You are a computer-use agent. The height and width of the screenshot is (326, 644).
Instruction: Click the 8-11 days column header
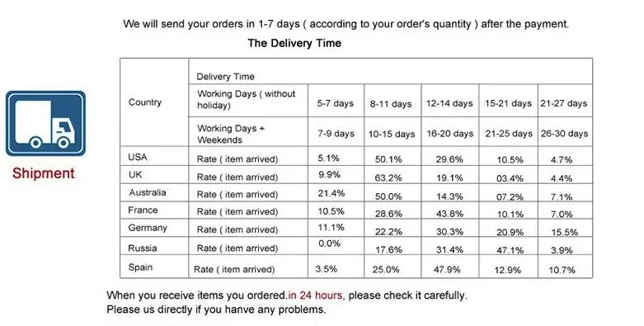[x=391, y=104]
